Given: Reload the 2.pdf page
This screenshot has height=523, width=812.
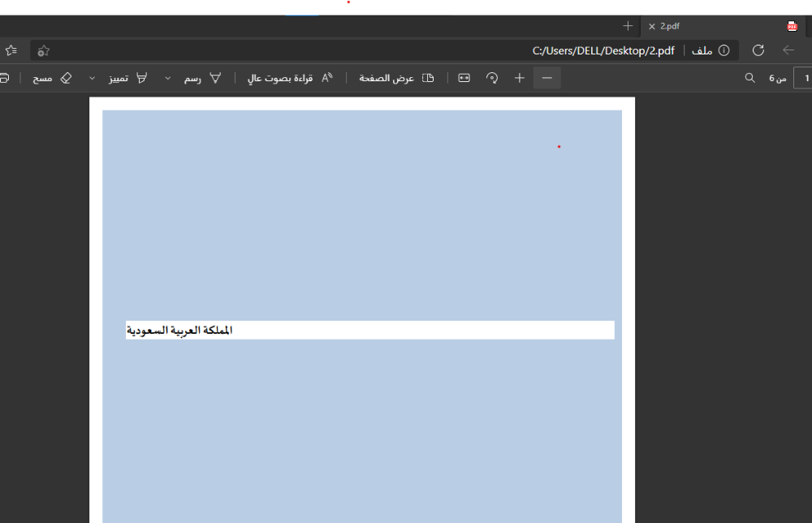Looking at the screenshot, I should coord(758,50).
